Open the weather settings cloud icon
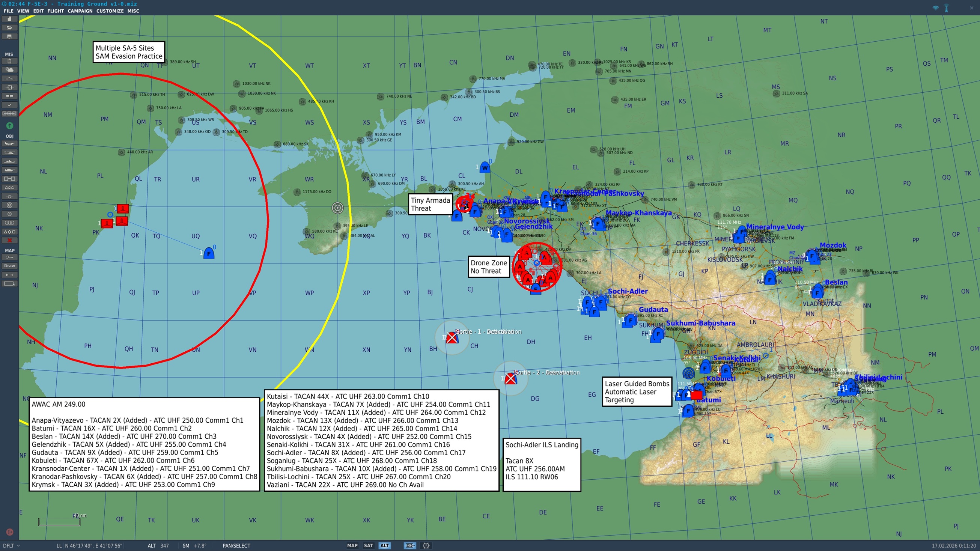This screenshot has height=551, width=980. coord(9,70)
